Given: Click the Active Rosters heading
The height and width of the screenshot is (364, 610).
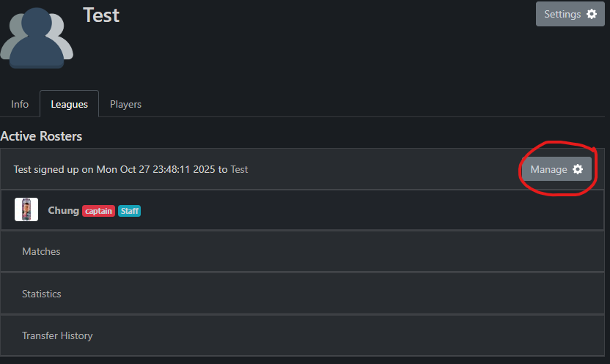Looking at the screenshot, I should [41, 136].
